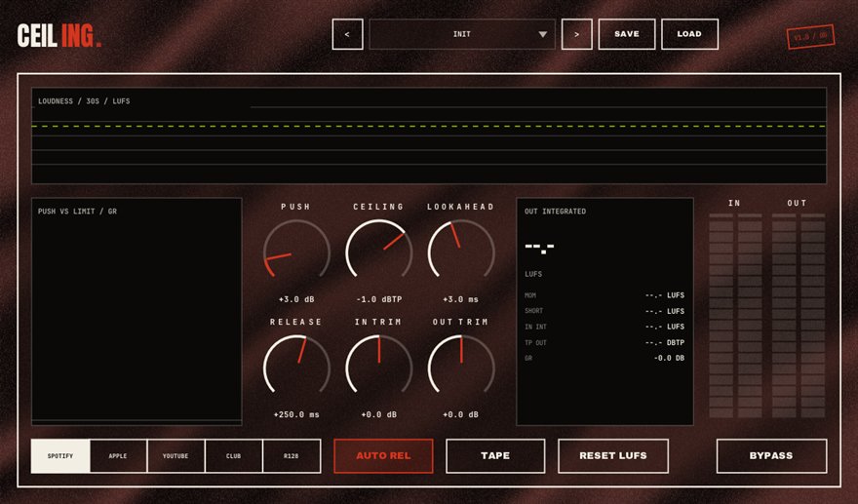Click the TP OUT dBTP reading row
858x504 pixels.
click(604, 342)
